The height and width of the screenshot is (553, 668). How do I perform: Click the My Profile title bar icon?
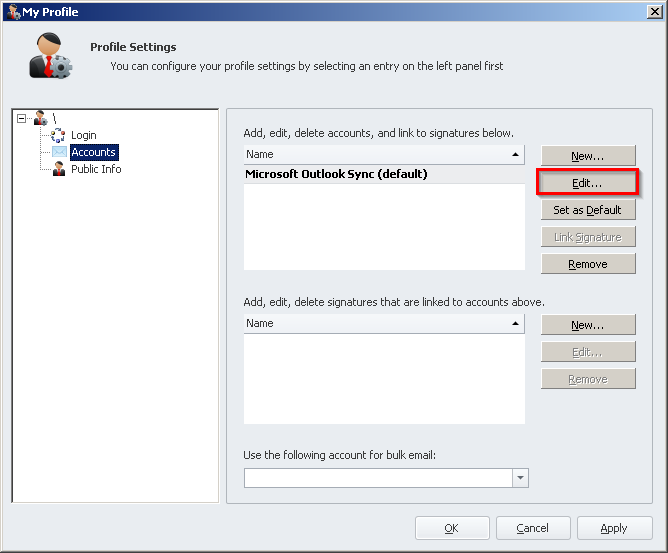click(x=12, y=12)
